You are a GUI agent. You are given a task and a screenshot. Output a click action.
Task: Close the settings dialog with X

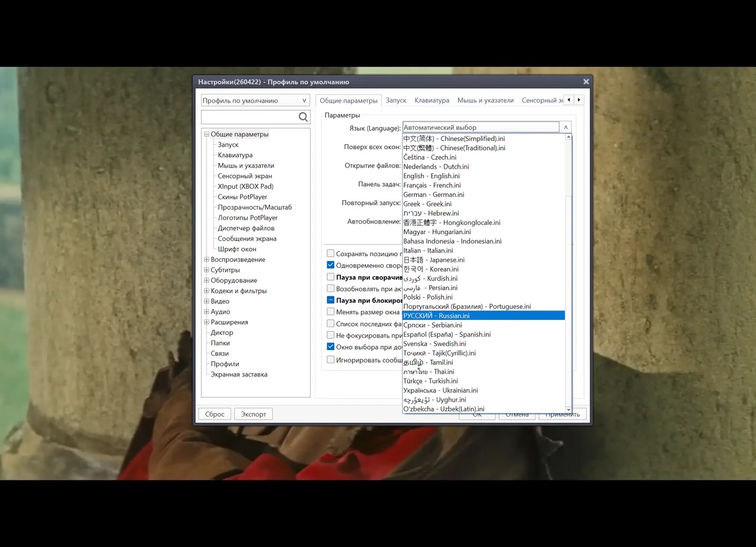(x=586, y=82)
